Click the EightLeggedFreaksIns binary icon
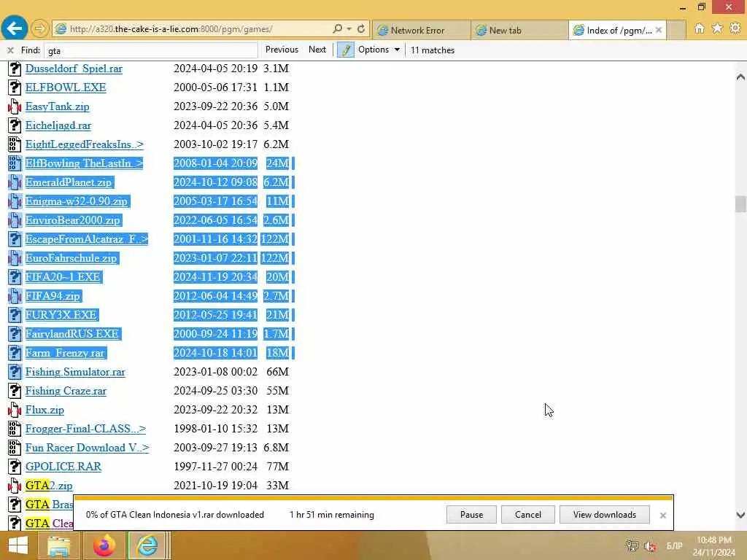 (15, 144)
